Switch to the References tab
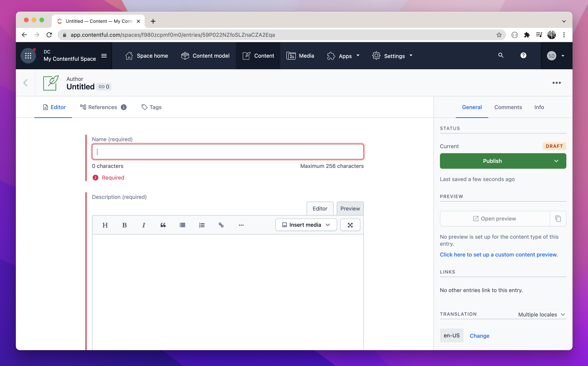This screenshot has width=588, height=366. (x=102, y=107)
